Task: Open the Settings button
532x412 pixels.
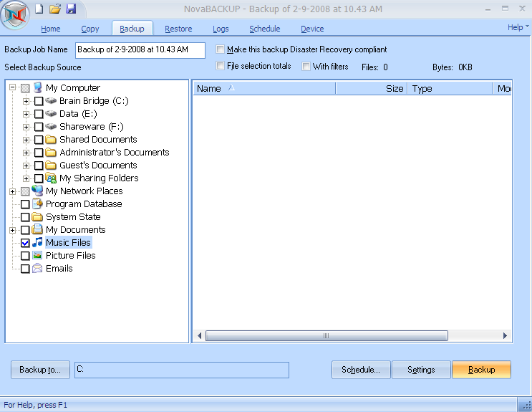Action: [421, 370]
